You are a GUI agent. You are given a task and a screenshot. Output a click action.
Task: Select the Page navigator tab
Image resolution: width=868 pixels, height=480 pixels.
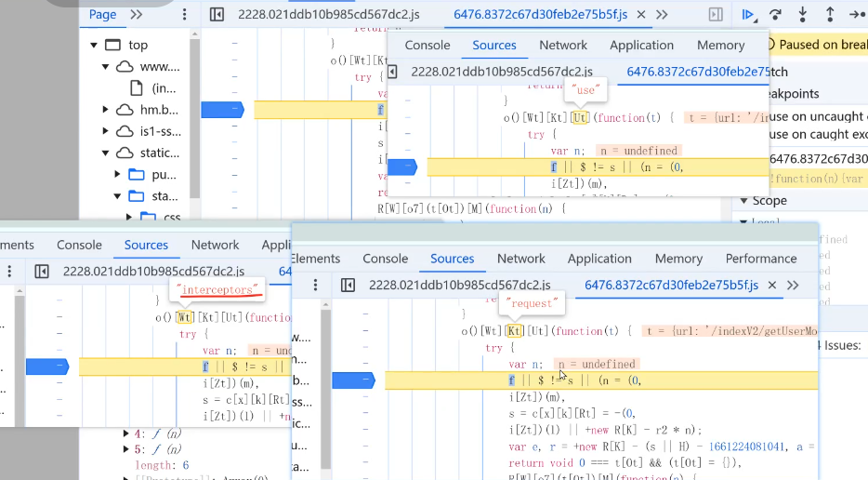coord(102,14)
